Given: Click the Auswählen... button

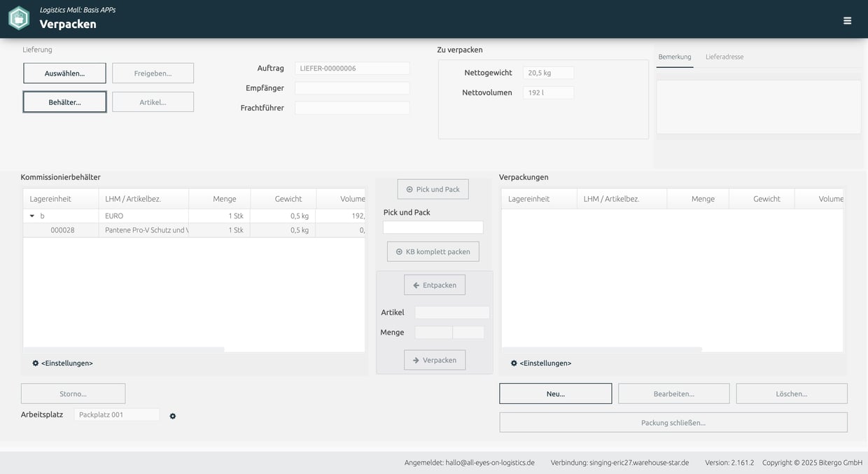Looking at the screenshot, I should pyautogui.click(x=64, y=74).
